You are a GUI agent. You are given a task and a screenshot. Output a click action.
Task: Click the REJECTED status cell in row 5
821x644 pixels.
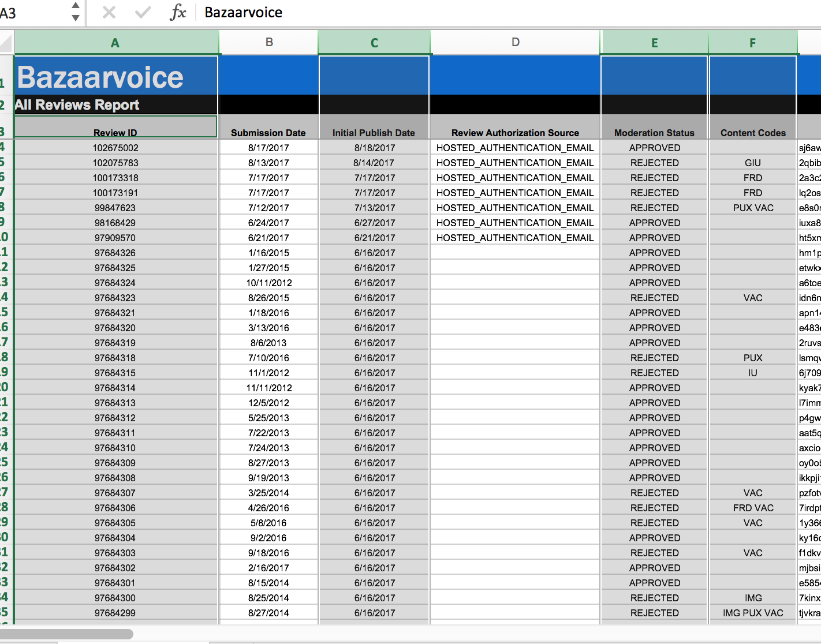click(x=654, y=162)
